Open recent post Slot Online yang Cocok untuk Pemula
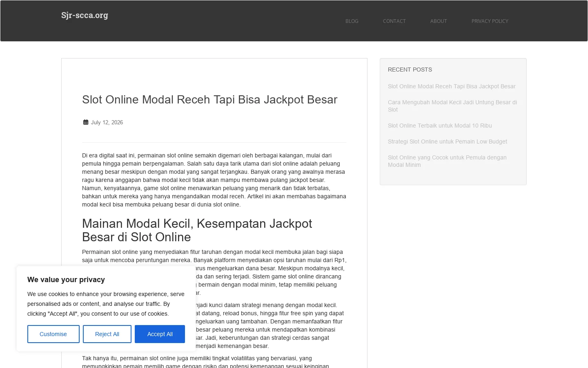 [x=447, y=161]
